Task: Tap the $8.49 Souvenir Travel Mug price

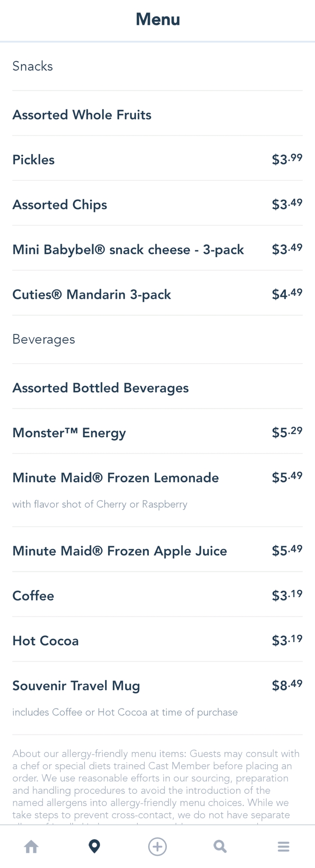Action: pyautogui.click(x=287, y=685)
